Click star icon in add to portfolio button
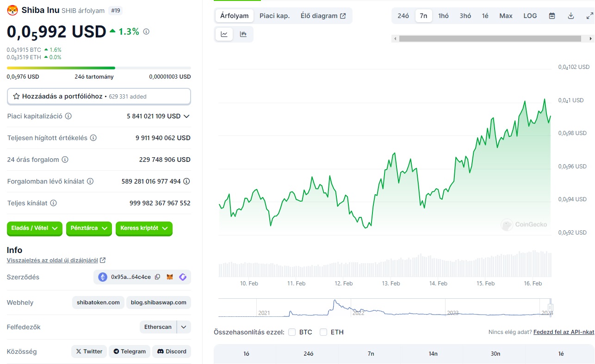 tap(17, 96)
